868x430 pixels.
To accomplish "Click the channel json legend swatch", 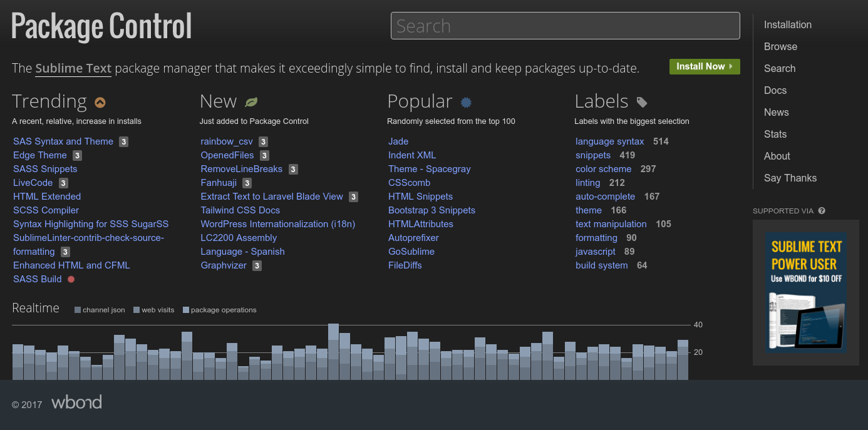I will coord(78,310).
